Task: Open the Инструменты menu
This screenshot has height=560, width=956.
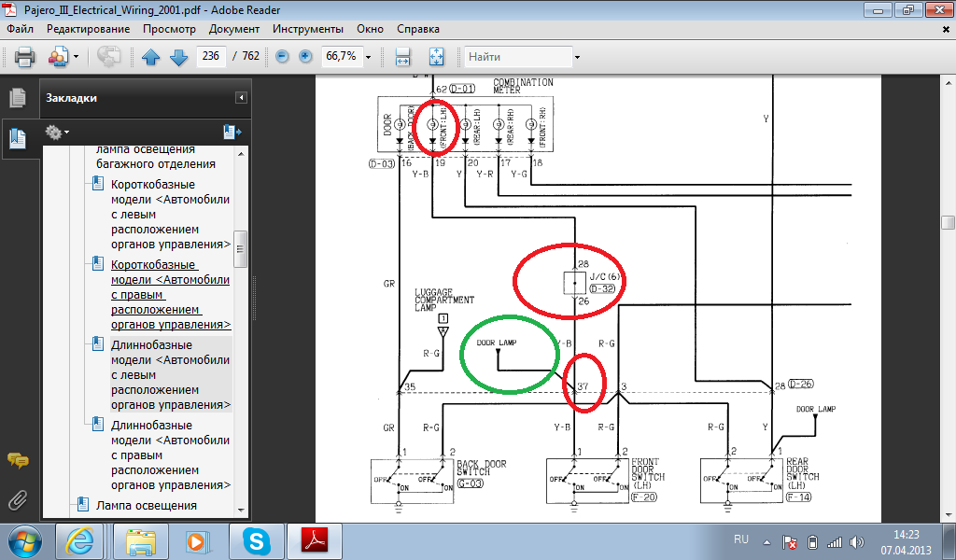Action: [307, 29]
